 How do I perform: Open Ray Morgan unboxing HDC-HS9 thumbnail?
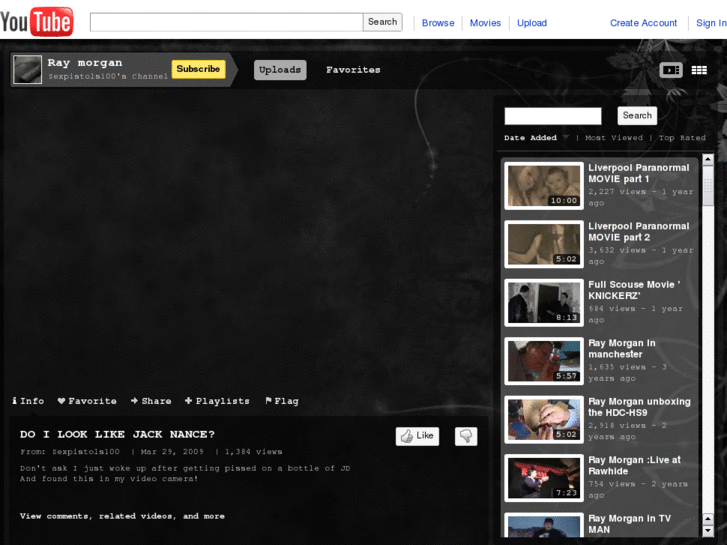(544, 420)
